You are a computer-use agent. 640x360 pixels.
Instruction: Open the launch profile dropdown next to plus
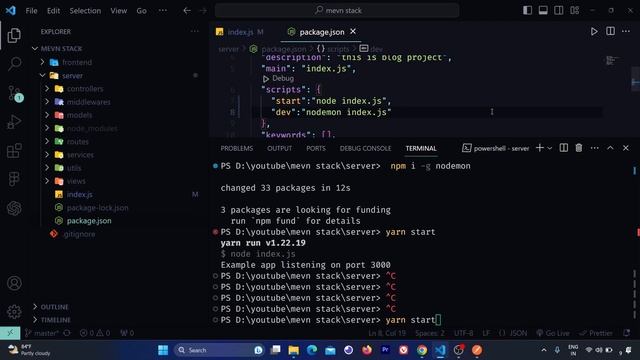pos(550,149)
